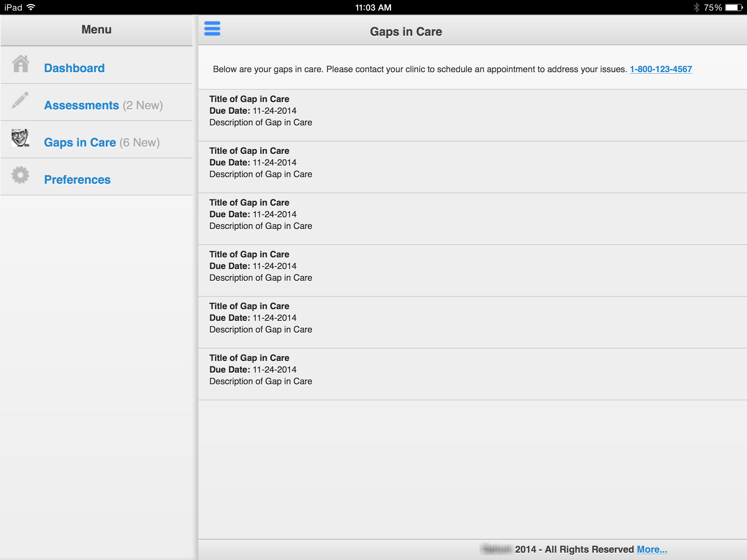Select Gaps in Care (6 New)
Image resolution: width=747 pixels, height=560 pixels.
click(x=102, y=143)
